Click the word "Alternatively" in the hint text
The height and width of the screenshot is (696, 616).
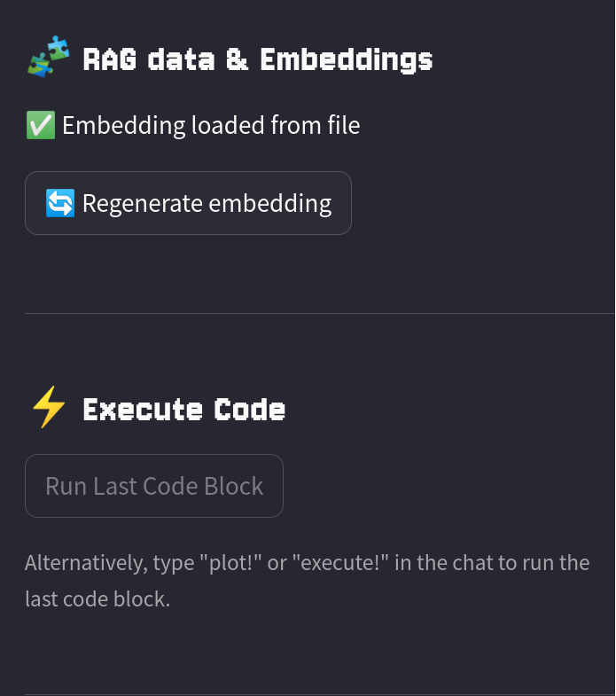84,563
